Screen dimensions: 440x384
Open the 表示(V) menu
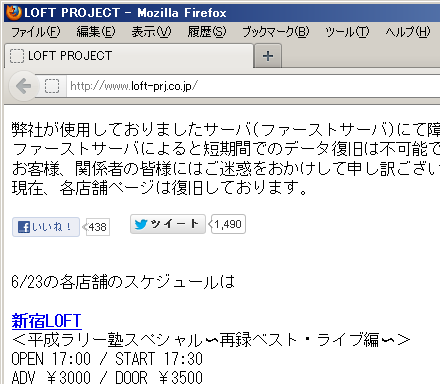pyautogui.click(x=151, y=32)
